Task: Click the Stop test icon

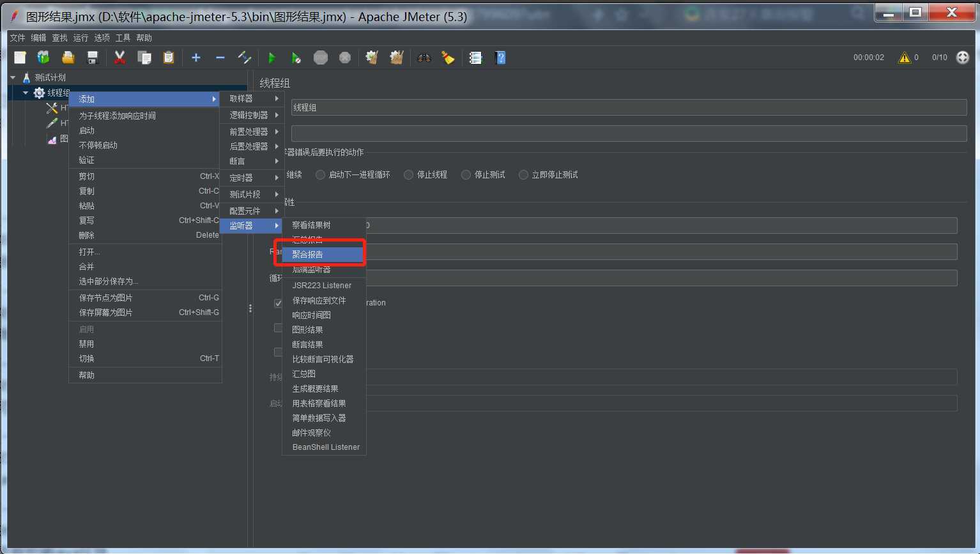Action: [x=321, y=58]
